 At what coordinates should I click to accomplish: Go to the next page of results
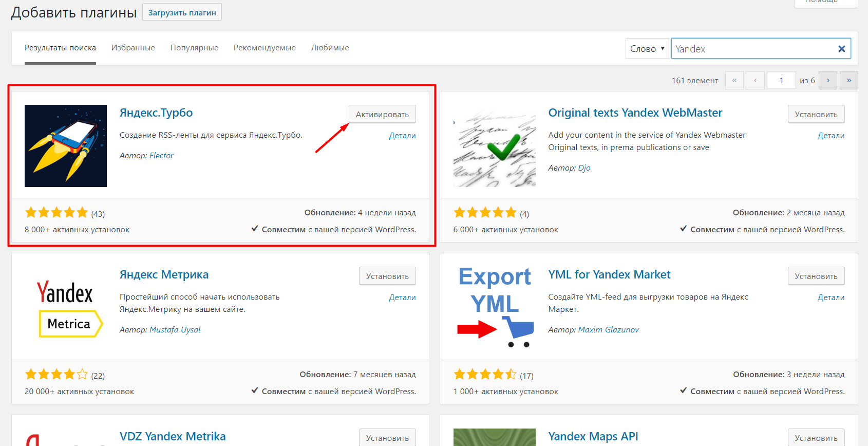click(x=828, y=80)
